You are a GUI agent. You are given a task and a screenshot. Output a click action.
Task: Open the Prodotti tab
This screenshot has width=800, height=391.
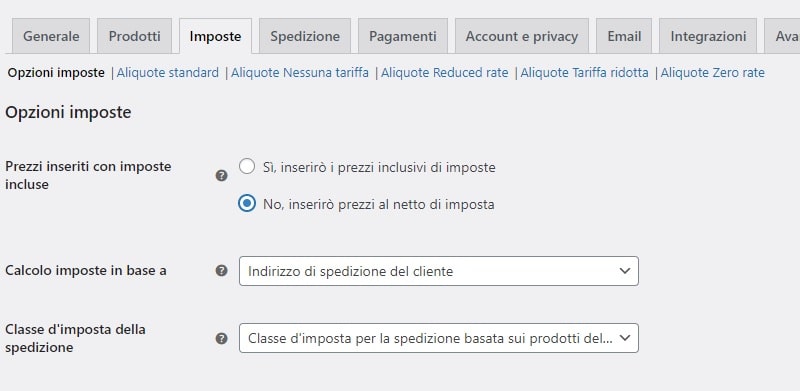135,36
